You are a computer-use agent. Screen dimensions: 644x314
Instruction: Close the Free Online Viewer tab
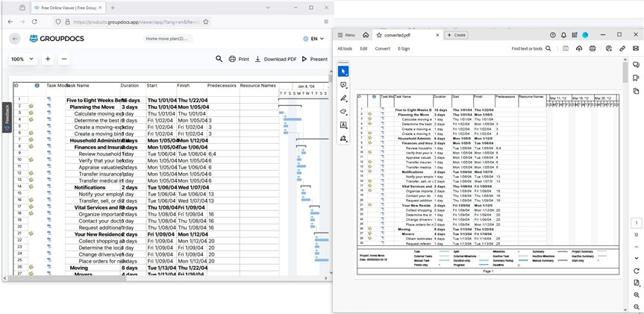[x=101, y=7]
